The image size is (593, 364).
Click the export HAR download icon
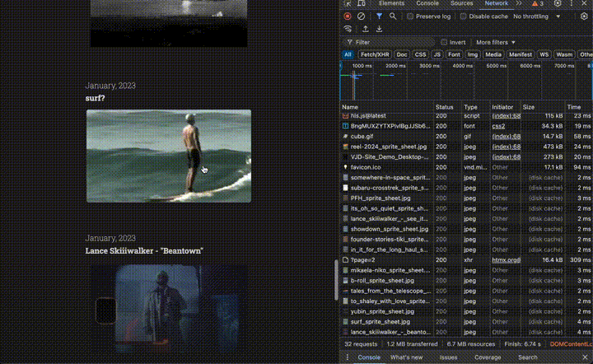[379, 29]
